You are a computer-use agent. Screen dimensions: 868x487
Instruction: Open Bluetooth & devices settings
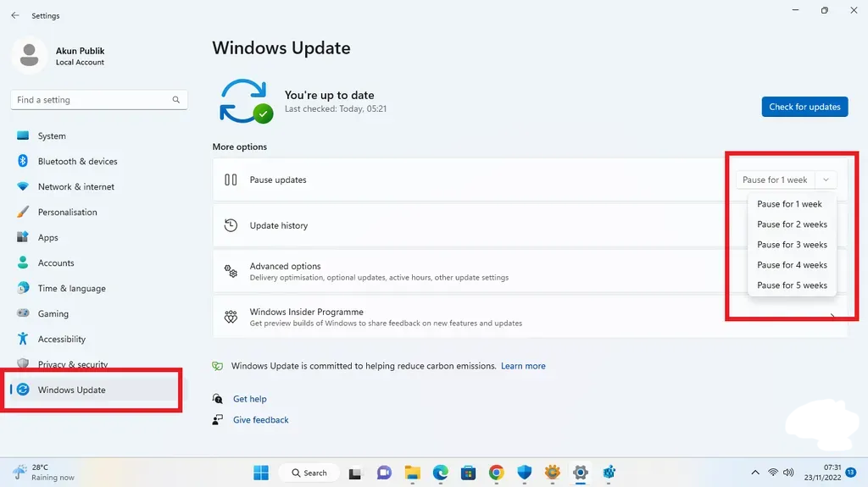coord(98,161)
